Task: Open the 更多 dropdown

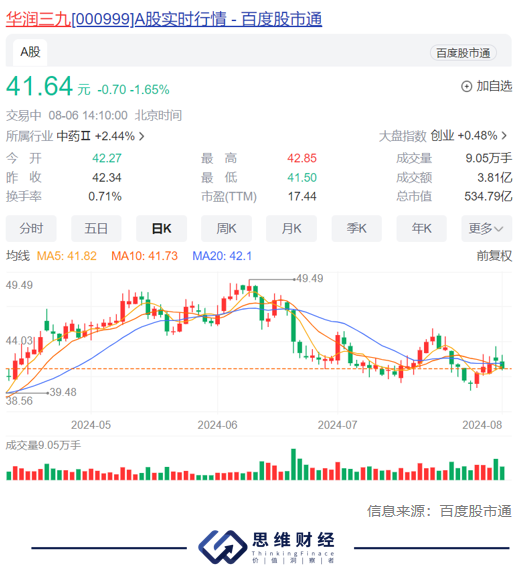Action: tap(486, 229)
